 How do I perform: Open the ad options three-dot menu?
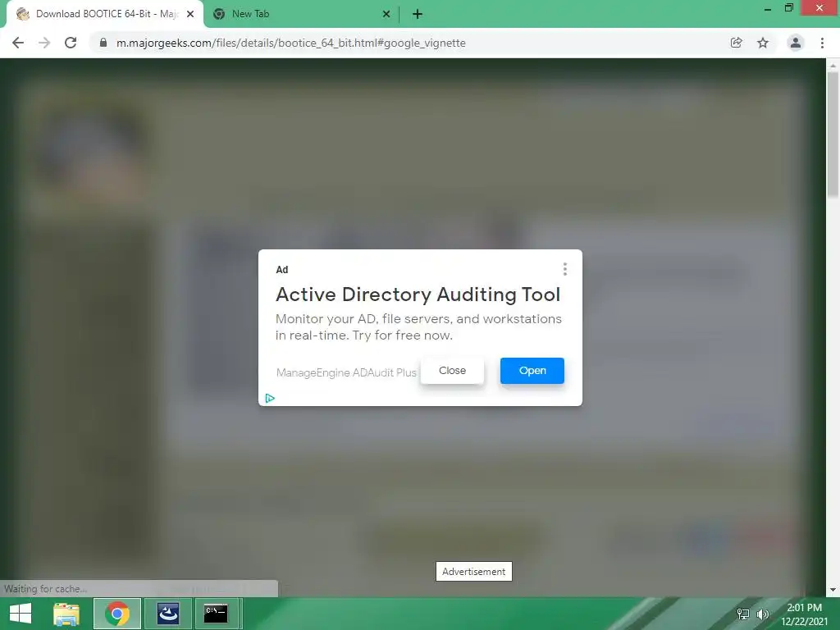point(564,269)
